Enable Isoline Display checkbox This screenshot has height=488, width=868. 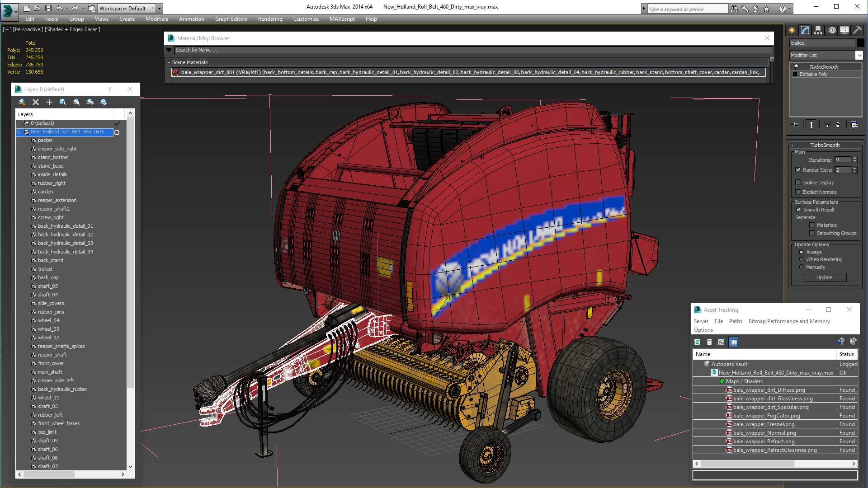pos(798,183)
